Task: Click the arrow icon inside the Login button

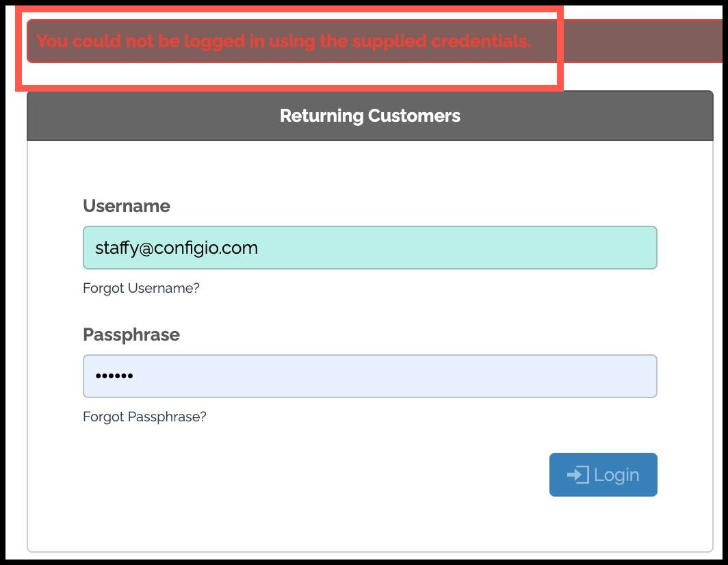Action: tap(577, 475)
